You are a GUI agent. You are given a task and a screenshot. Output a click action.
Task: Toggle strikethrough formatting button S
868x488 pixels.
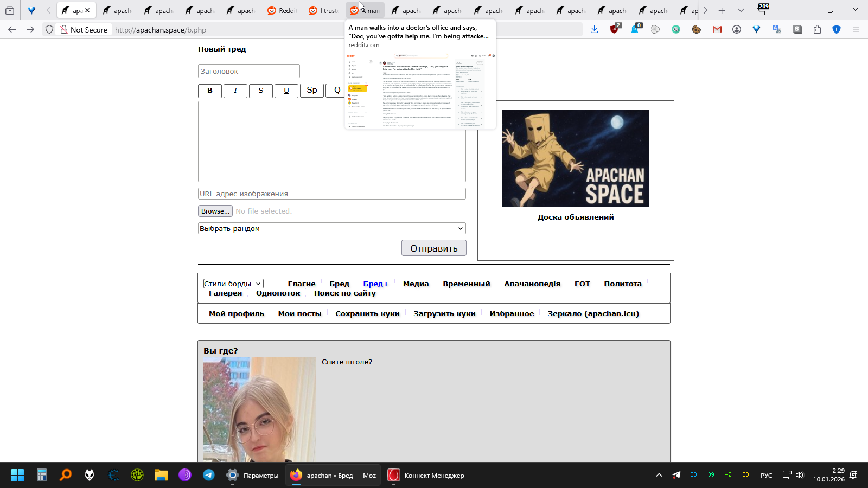[261, 91]
